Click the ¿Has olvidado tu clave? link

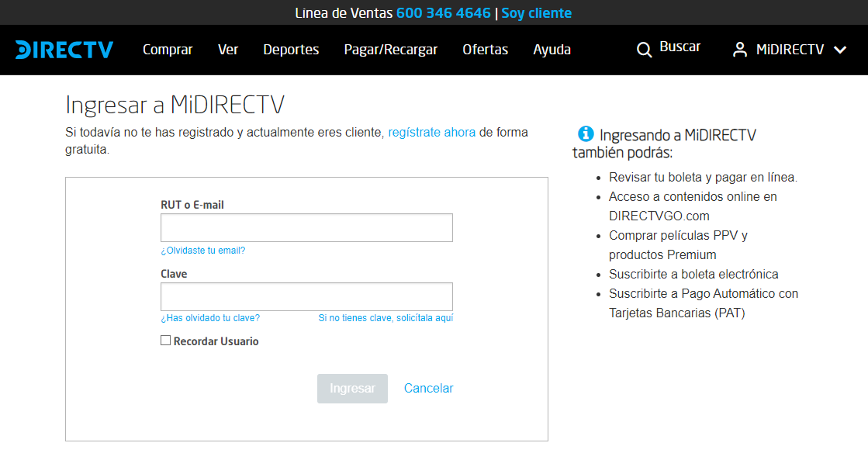point(210,318)
